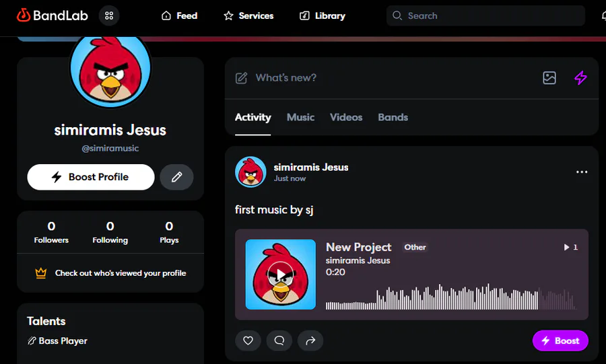Click the play count icon on track
Image resolution: width=606 pixels, height=364 pixels.
pos(566,247)
